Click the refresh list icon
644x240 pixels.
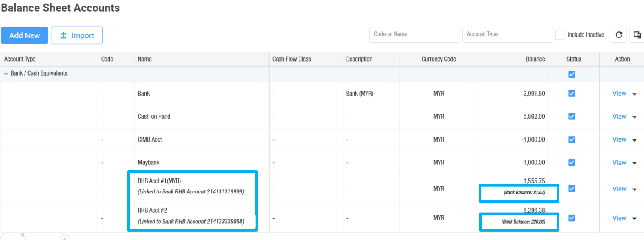point(619,35)
